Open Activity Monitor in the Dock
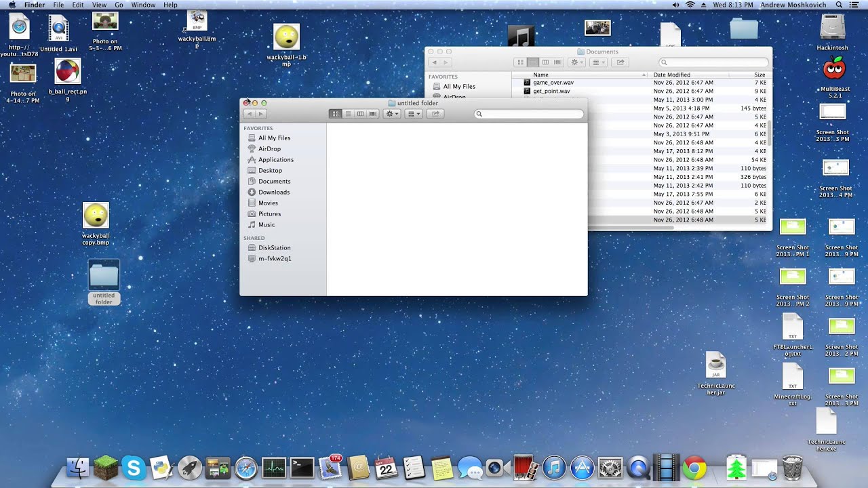The width and height of the screenshot is (868, 488). point(274,468)
